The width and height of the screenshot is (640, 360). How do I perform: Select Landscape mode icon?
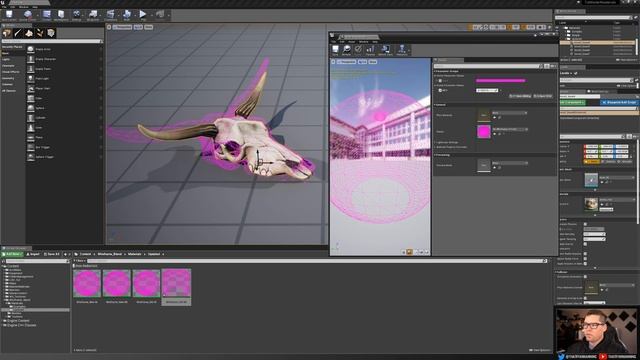(29, 33)
